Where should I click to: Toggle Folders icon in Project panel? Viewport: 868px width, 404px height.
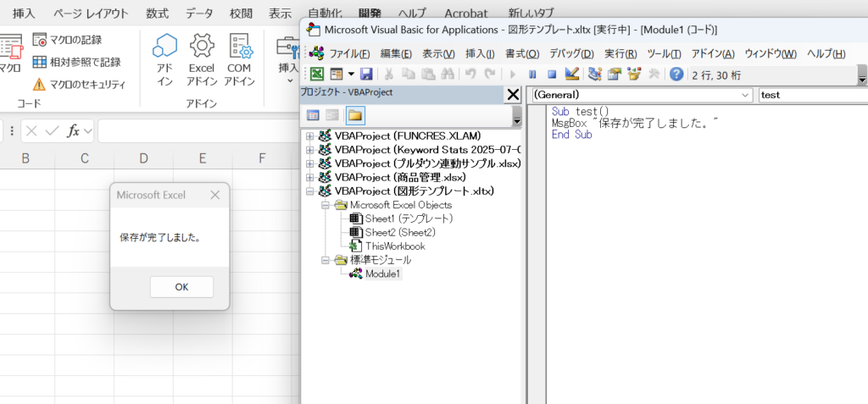[x=355, y=115]
